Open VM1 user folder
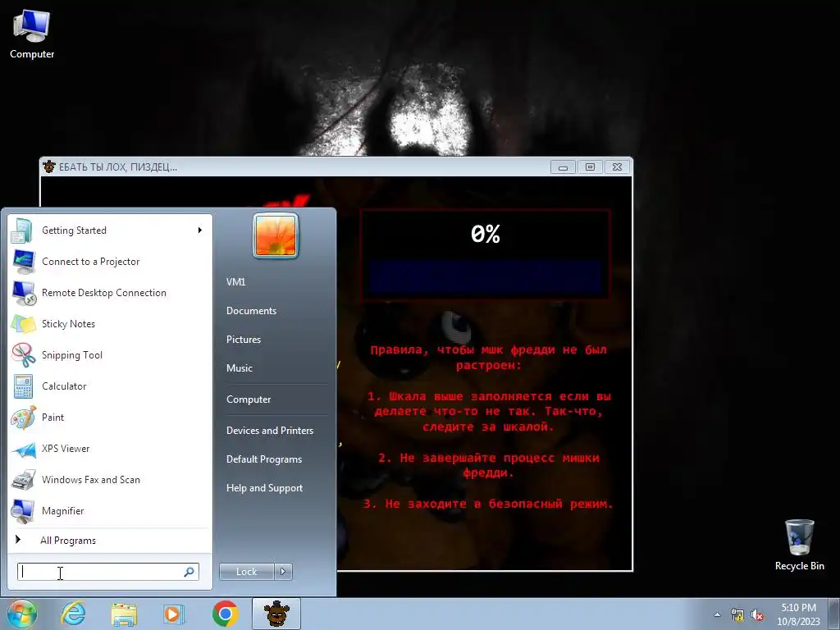This screenshot has width=840, height=630. tap(235, 282)
